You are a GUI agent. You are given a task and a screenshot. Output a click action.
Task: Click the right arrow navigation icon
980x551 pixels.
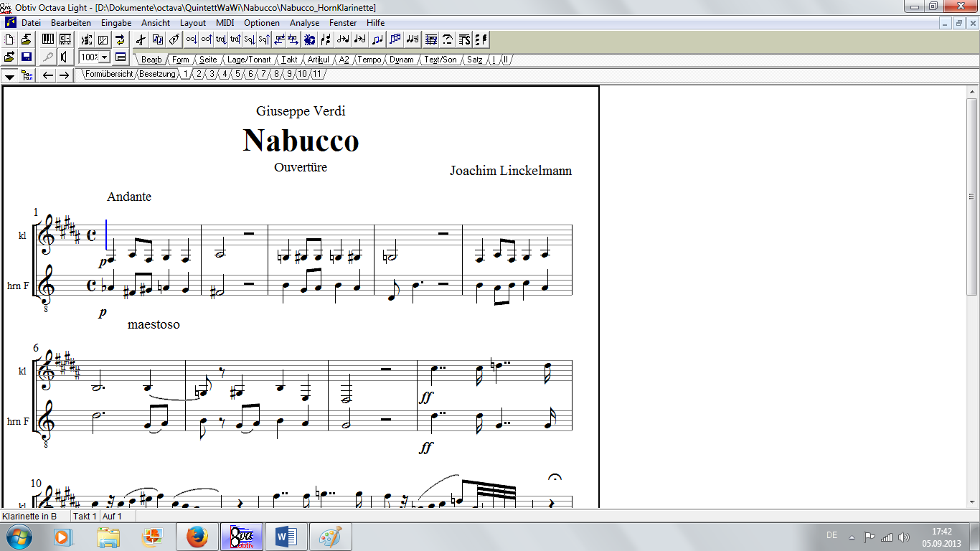tap(64, 75)
